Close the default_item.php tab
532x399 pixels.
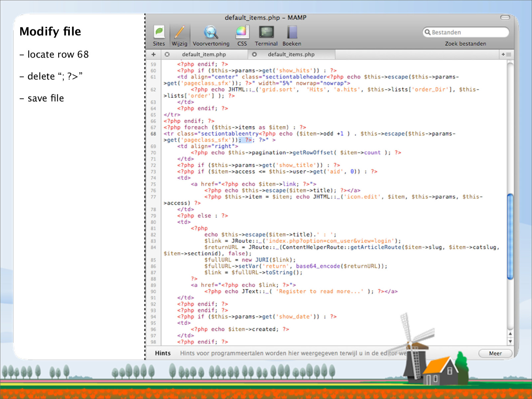point(167,54)
